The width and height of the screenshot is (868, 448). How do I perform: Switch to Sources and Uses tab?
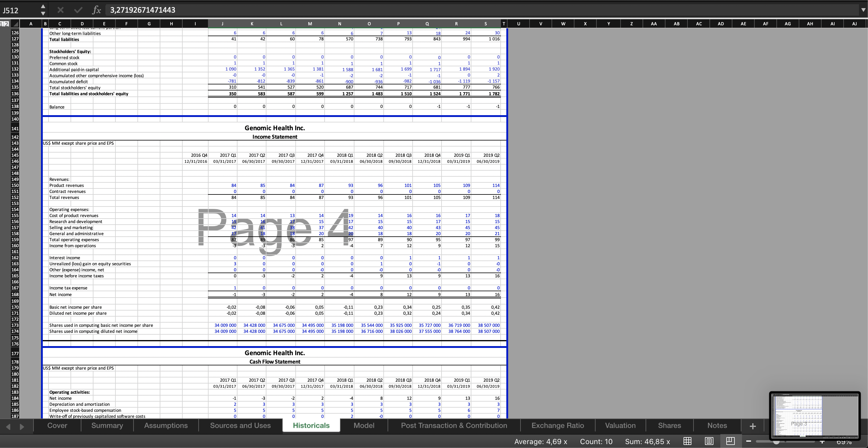[240, 425]
